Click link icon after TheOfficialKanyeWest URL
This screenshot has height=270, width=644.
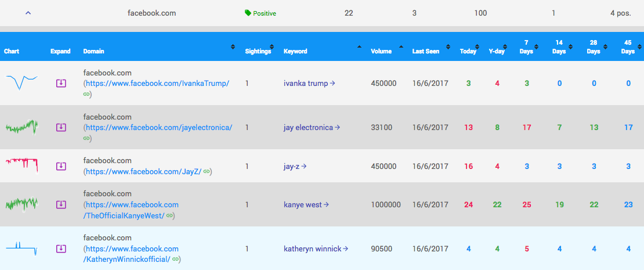(169, 215)
